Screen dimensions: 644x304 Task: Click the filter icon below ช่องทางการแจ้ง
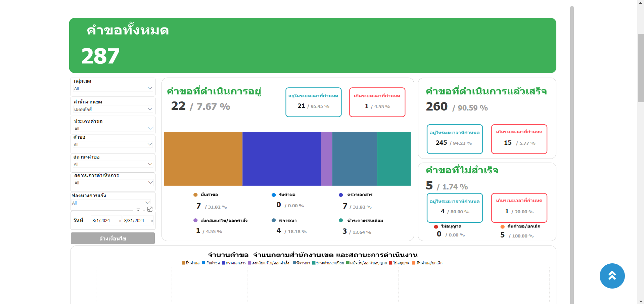(138, 209)
